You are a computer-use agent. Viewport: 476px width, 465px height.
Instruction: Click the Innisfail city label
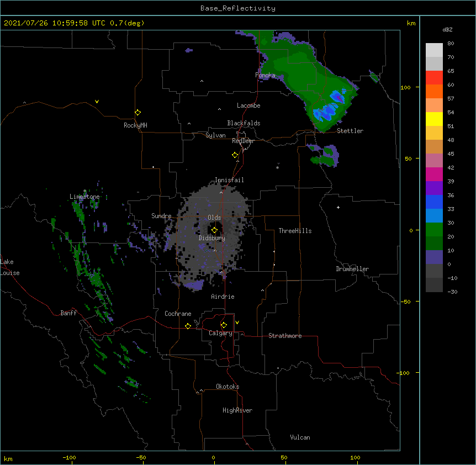[229, 180]
